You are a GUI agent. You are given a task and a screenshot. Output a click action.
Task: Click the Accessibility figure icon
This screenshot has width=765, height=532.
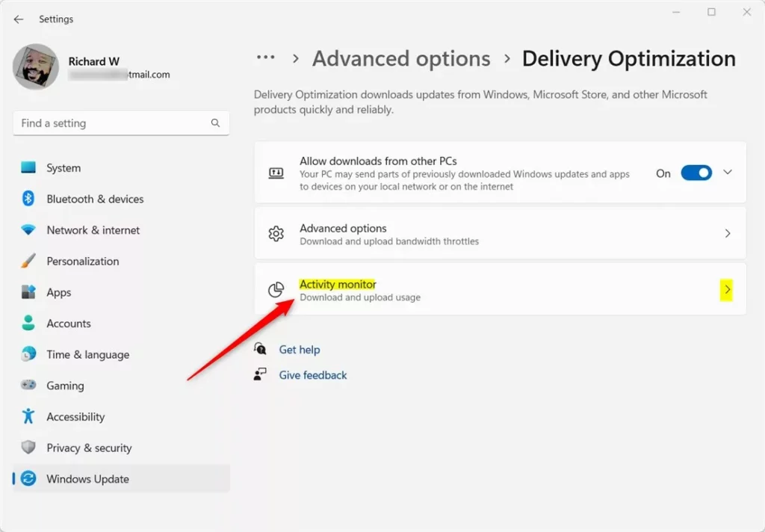tap(28, 416)
